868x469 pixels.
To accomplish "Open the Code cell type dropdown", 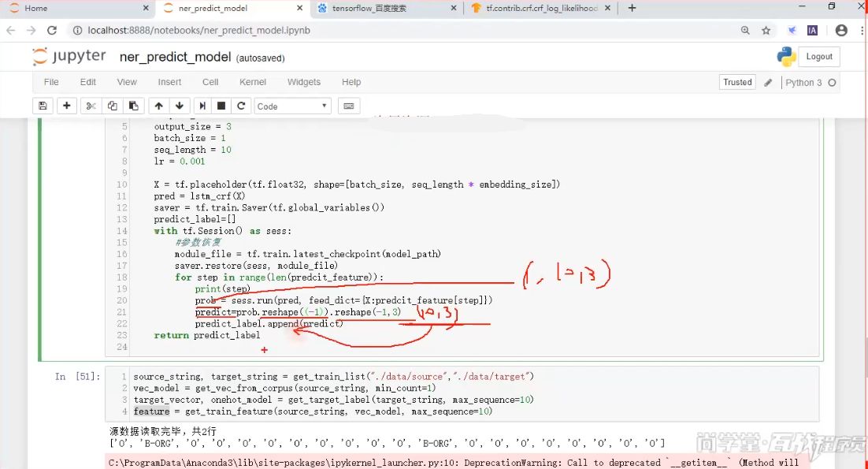I will (292, 106).
